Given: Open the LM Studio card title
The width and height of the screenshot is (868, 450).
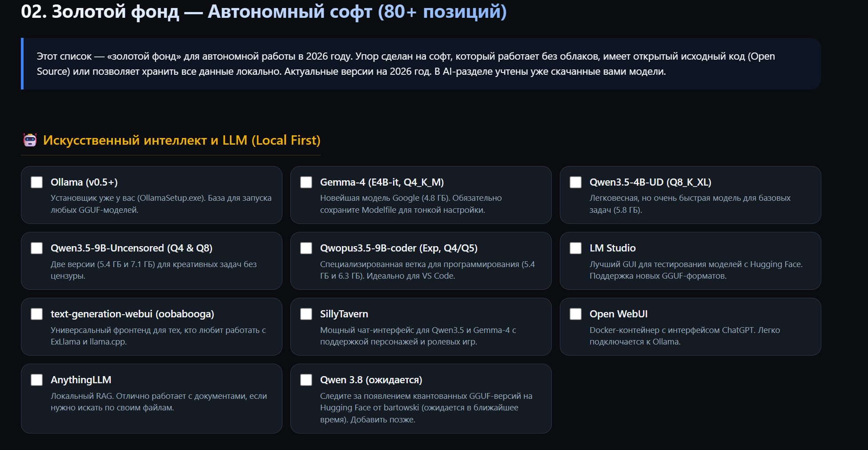Looking at the screenshot, I should point(612,248).
